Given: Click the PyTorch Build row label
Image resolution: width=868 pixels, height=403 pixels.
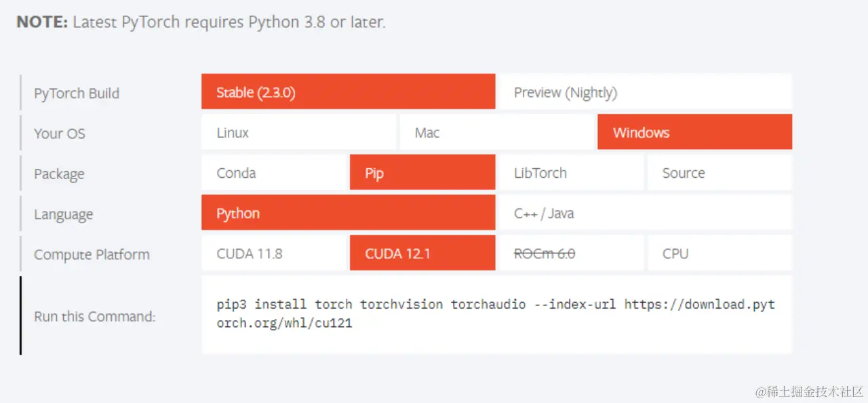Looking at the screenshot, I should 77,93.
